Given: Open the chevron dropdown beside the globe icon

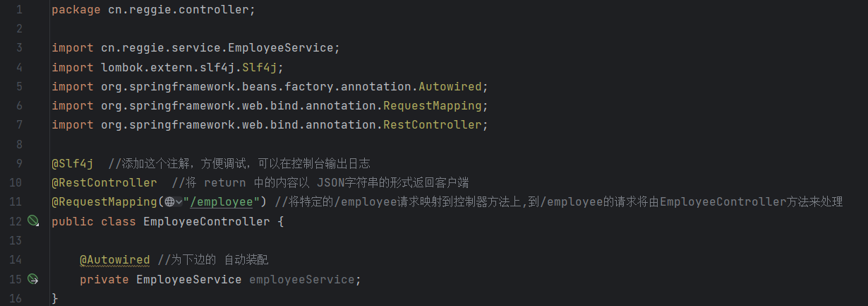Looking at the screenshot, I should pos(179,202).
